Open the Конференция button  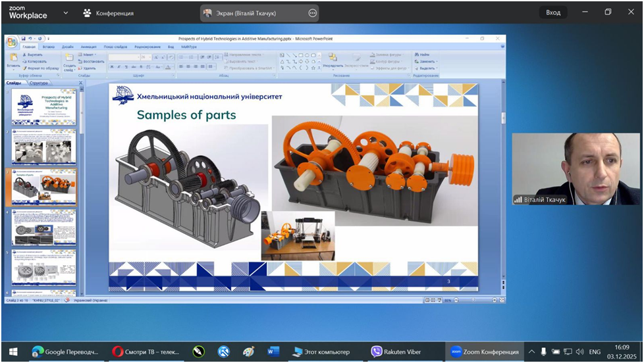point(108,13)
